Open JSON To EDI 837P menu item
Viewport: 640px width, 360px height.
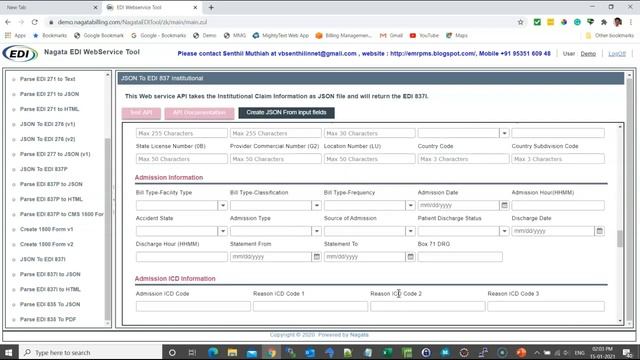coord(44,169)
